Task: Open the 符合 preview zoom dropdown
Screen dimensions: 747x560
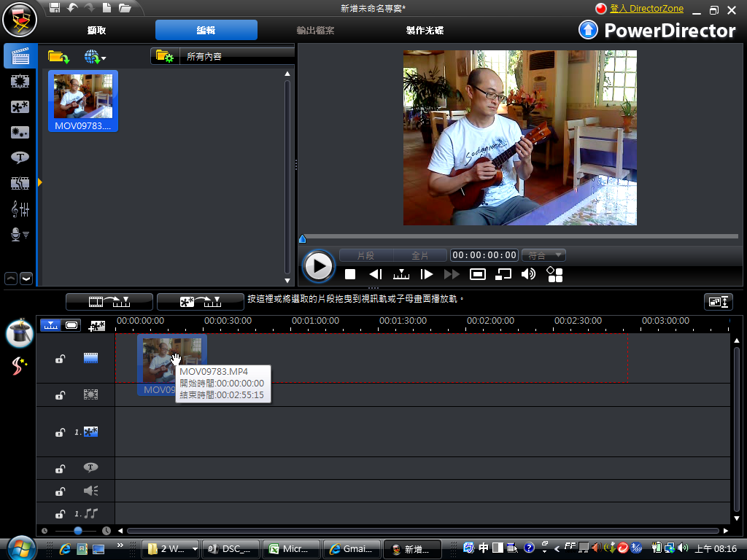Action: (543, 255)
